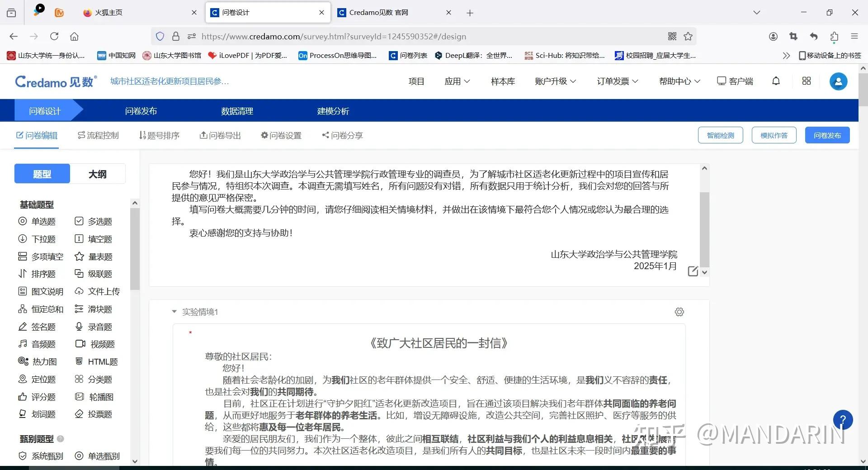
Task: Open the 帮助中心 dropdown
Action: [679, 81]
